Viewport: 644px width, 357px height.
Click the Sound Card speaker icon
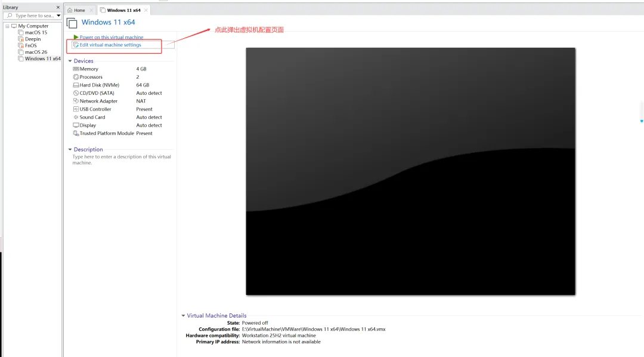pos(76,117)
